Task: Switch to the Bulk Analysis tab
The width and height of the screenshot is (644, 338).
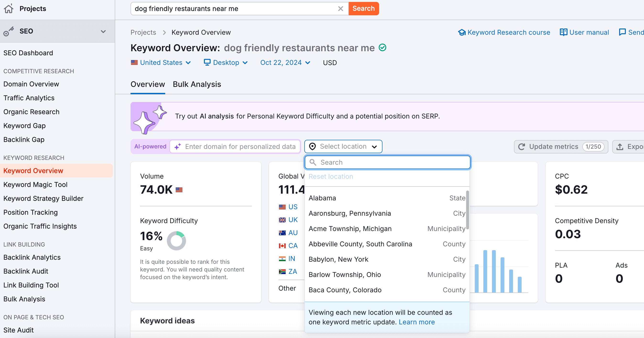Action: [197, 84]
